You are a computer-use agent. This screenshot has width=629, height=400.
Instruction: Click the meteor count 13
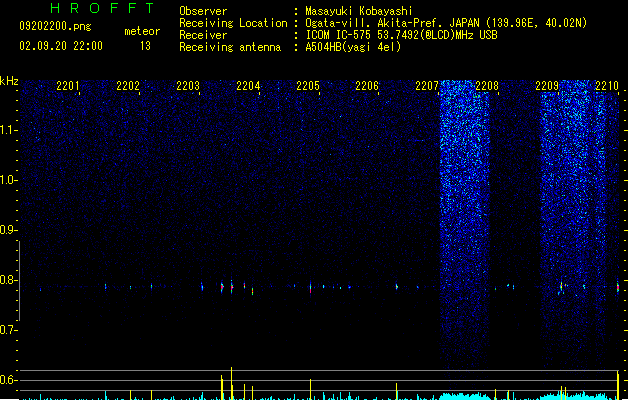pos(145,46)
